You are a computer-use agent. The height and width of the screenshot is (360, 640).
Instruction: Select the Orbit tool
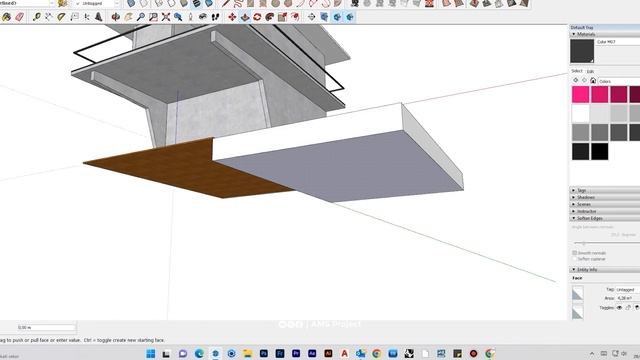click(x=116, y=17)
